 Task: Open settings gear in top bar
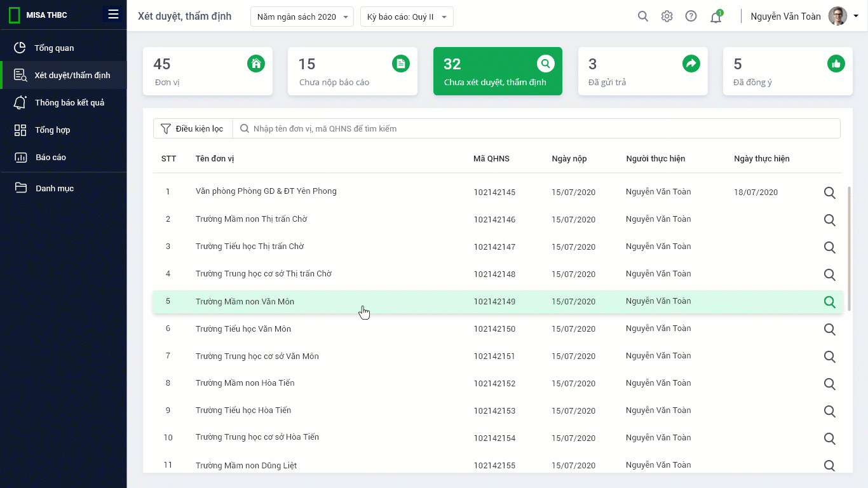[x=667, y=17]
